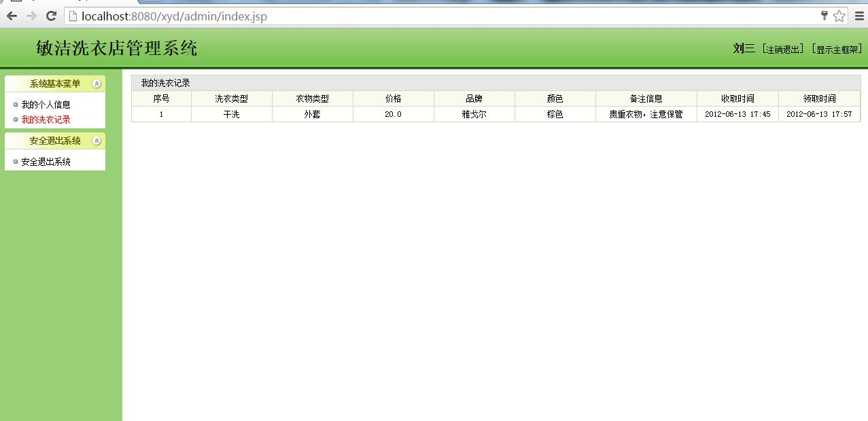This screenshot has width=868, height=421.
Task: Click the 干洗 cell
Action: coord(232,115)
